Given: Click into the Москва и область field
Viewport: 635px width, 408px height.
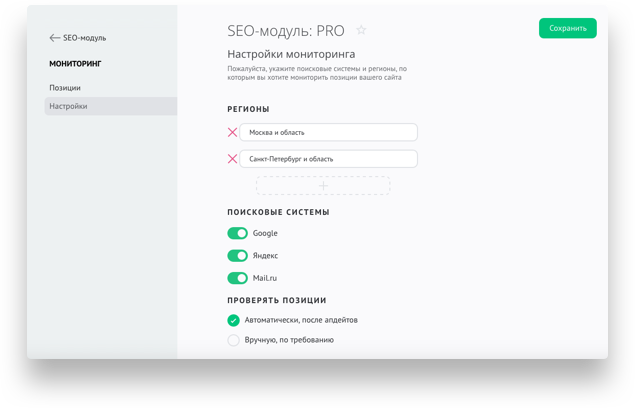Looking at the screenshot, I should click(328, 132).
